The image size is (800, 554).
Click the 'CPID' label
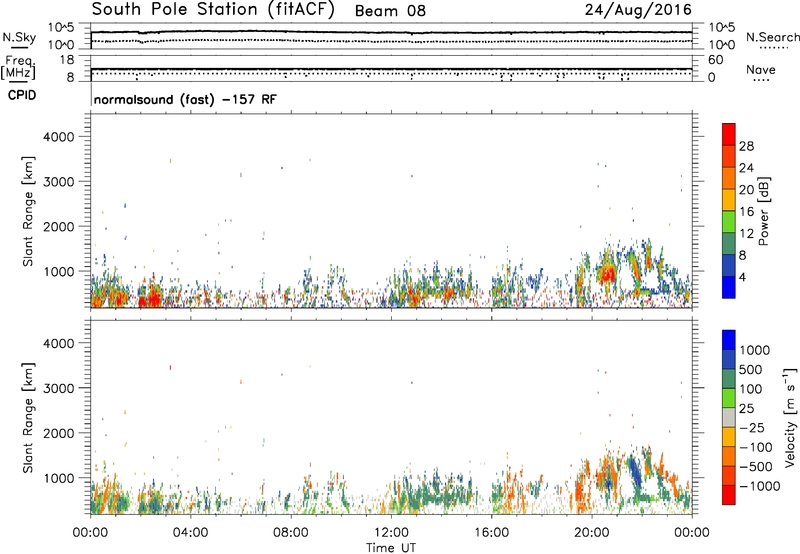click(22, 95)
